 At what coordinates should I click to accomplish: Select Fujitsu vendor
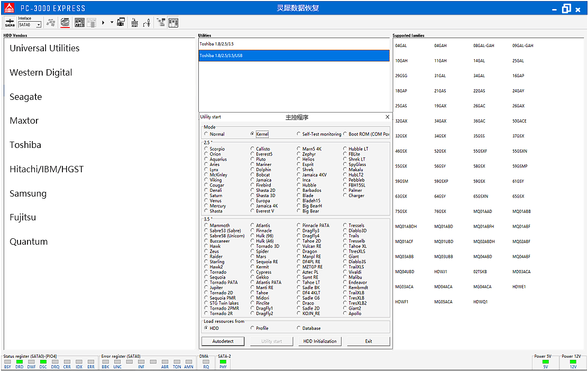[23, 217]
